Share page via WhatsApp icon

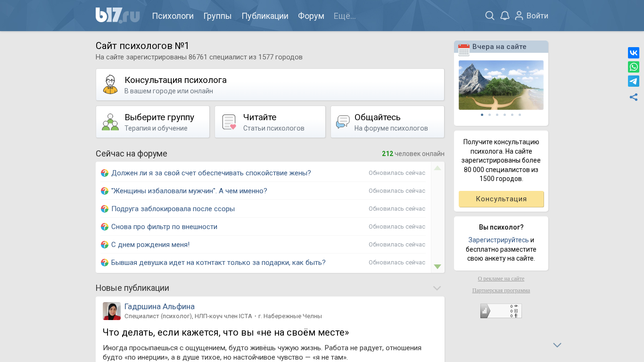coord(634,67)
